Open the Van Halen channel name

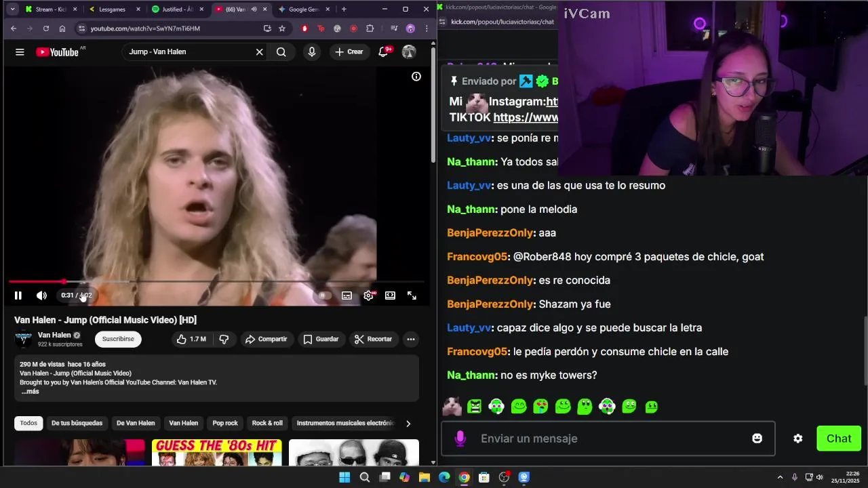pos(54,335)
